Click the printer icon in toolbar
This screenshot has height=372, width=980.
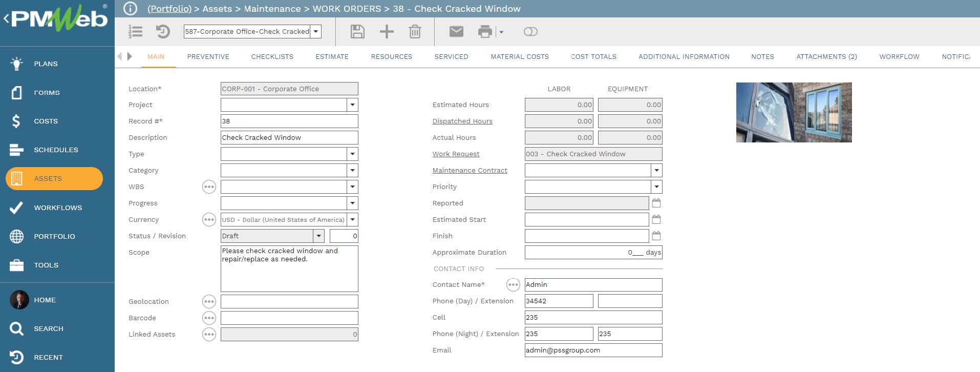(484, 32)
